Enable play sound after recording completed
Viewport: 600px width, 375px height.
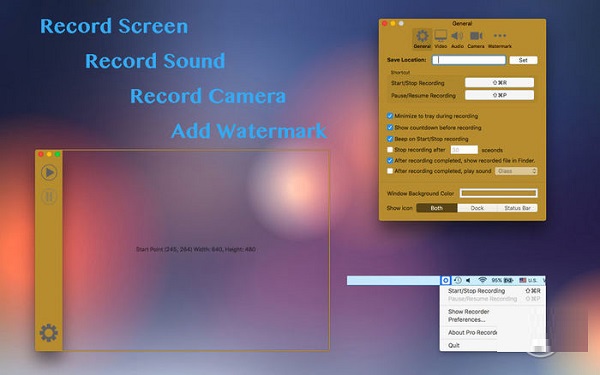pyautogui.click(x=390, y=171)
